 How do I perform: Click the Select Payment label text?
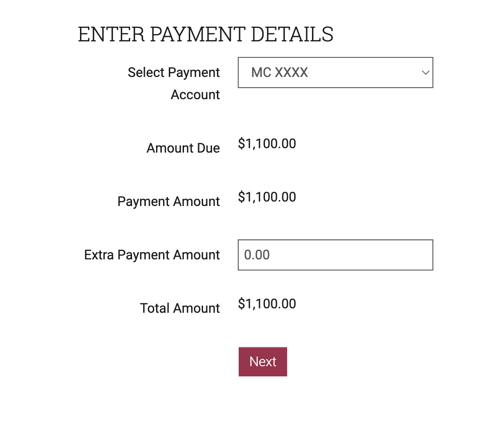coord(174,73)
